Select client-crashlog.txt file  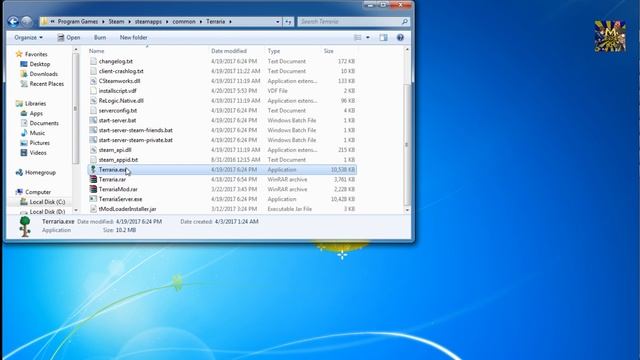tap(121, 71)
